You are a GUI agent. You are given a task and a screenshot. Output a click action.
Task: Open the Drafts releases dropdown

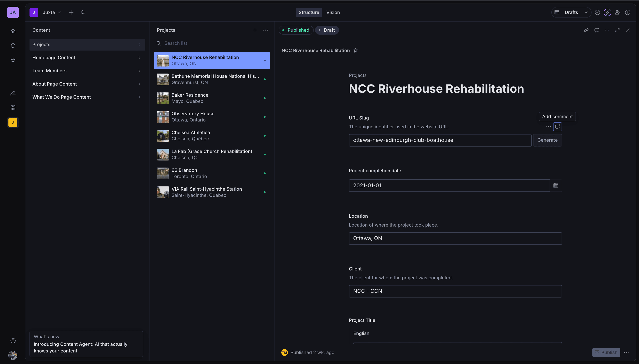[571, 12]
